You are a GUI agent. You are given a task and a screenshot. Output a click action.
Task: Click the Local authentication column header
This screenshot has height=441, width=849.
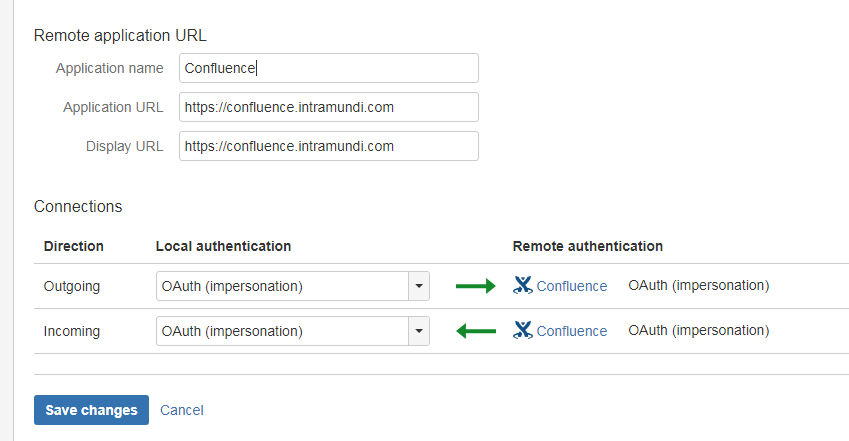[223, 246]
